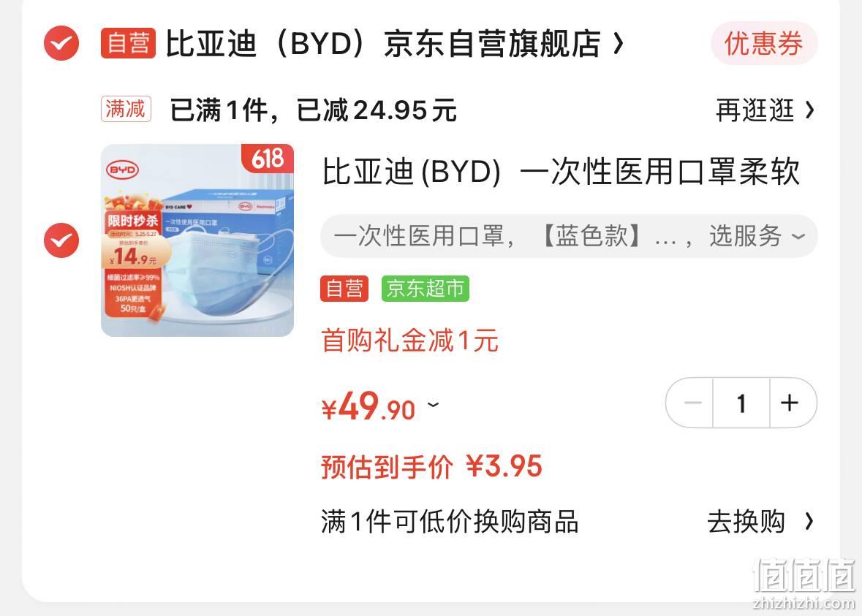Expand the ¥49.90 price details arrow
The width and height of the screenshot is (862, 616).
(434, 405)
